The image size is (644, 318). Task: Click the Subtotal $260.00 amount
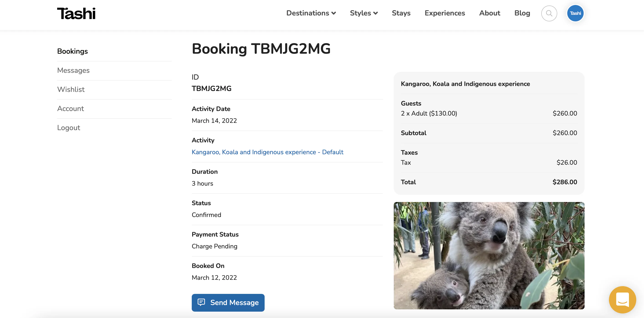tap(565, 133)
